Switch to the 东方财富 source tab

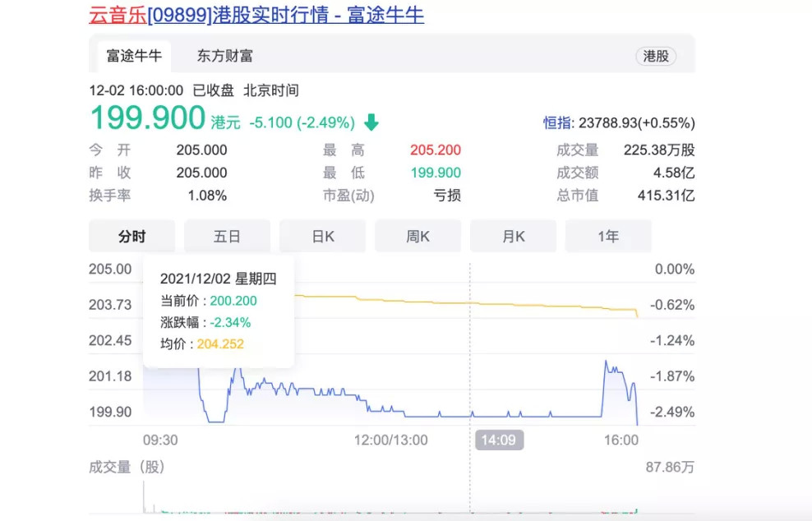(224, 56)
